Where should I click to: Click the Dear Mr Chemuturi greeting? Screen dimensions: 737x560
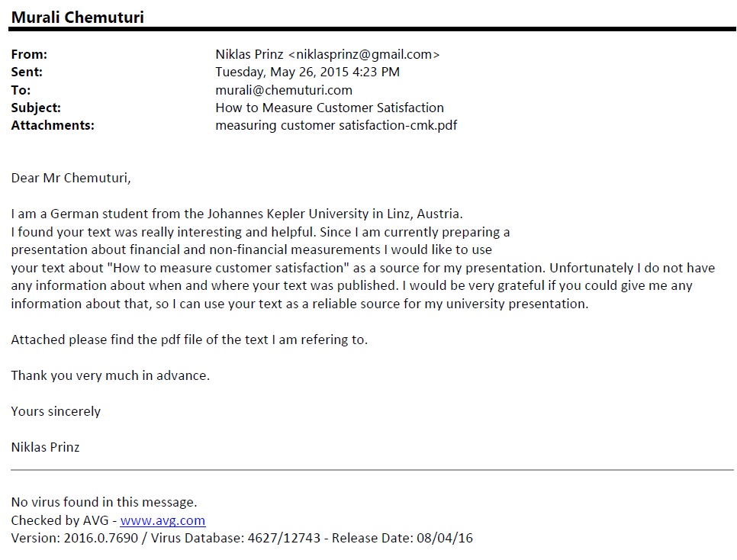click(x=71, y=178)
